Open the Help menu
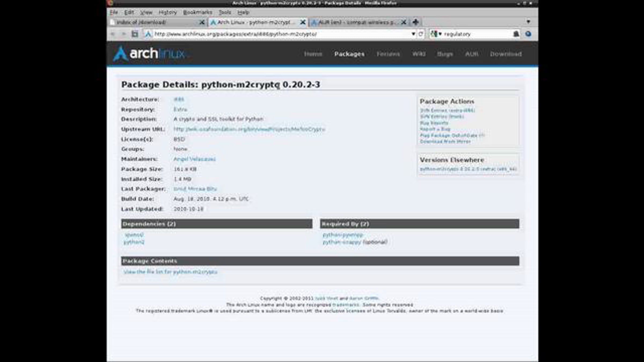 (x=243, y=12)
